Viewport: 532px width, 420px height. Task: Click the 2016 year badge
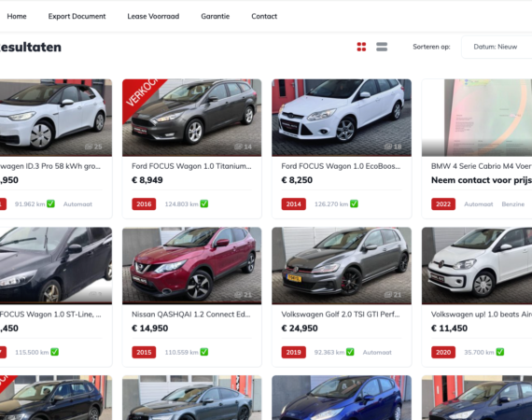(144, 203)
